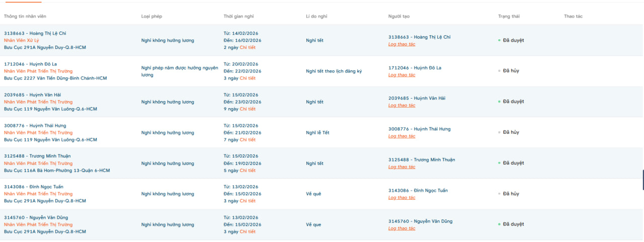Screen dimensions: 644x242
Task: Select employee 3143086 - Đinh Ngọc Tuấn in info column
Action: 34,187
